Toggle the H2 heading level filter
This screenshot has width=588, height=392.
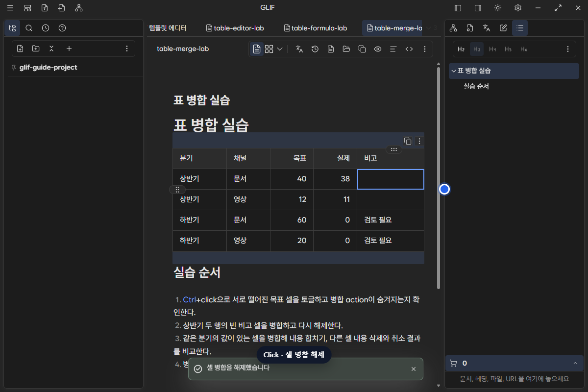(x=461, y=49)
